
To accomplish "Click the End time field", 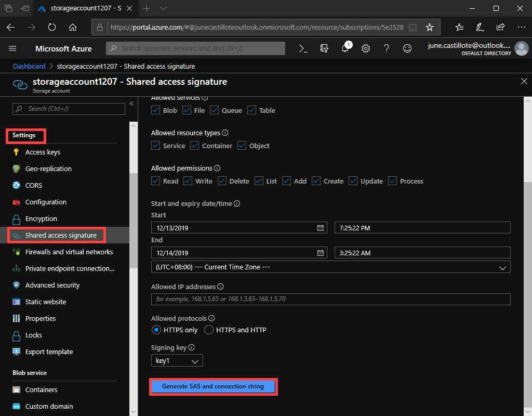I will [x=422, y=253].
